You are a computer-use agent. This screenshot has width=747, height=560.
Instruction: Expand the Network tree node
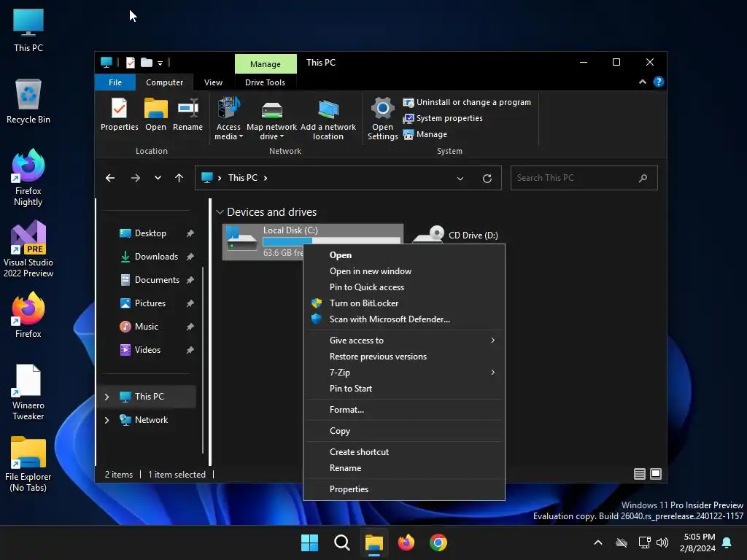pyautogui.click(x=107, y=420)
